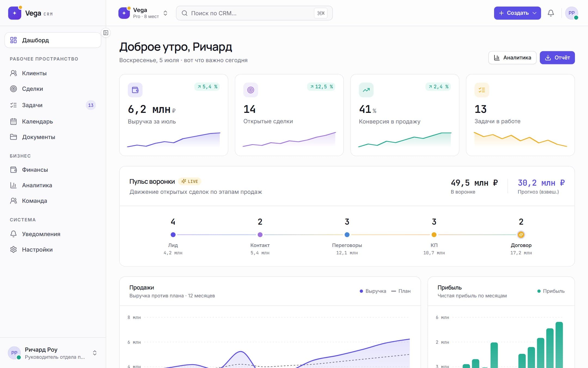
Task: Collapse the sidebar with the panel toggle icon
Action: coord(106,33)
